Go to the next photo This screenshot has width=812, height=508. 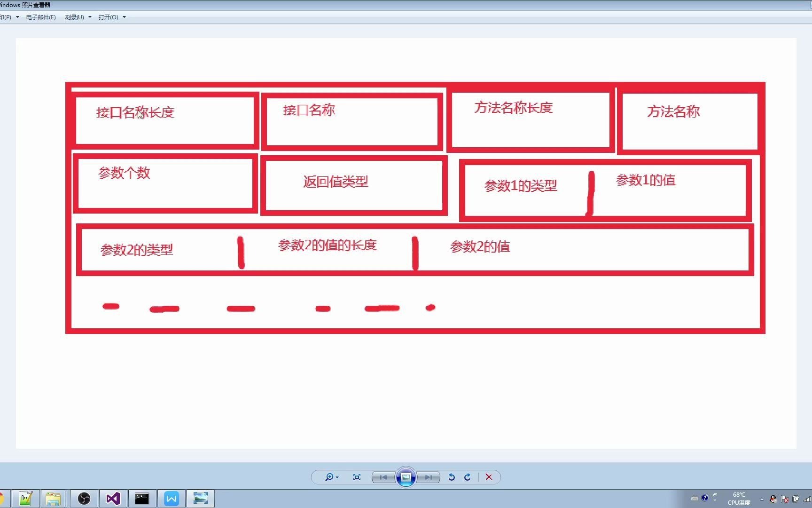point(428,477)
